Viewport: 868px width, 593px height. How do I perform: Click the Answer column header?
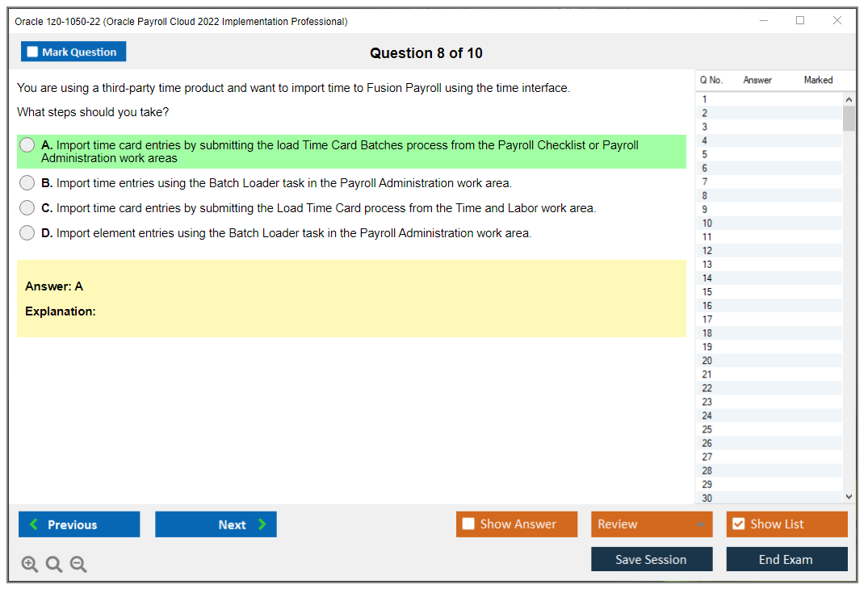(x=757, y=80)
